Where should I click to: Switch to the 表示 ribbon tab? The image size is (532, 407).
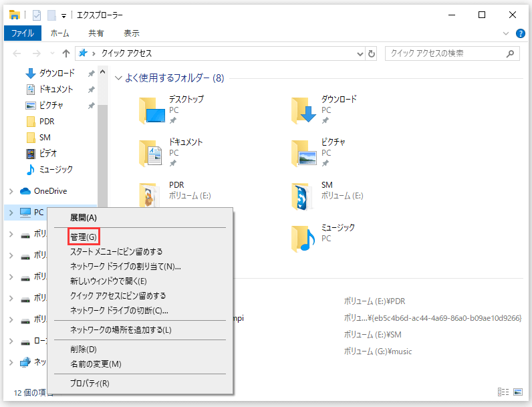coord(132,33)
